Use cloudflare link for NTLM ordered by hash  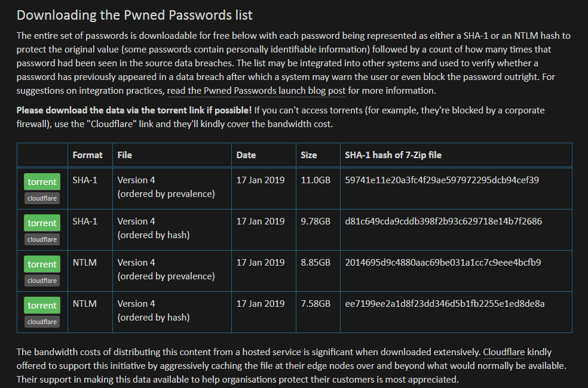42,322
